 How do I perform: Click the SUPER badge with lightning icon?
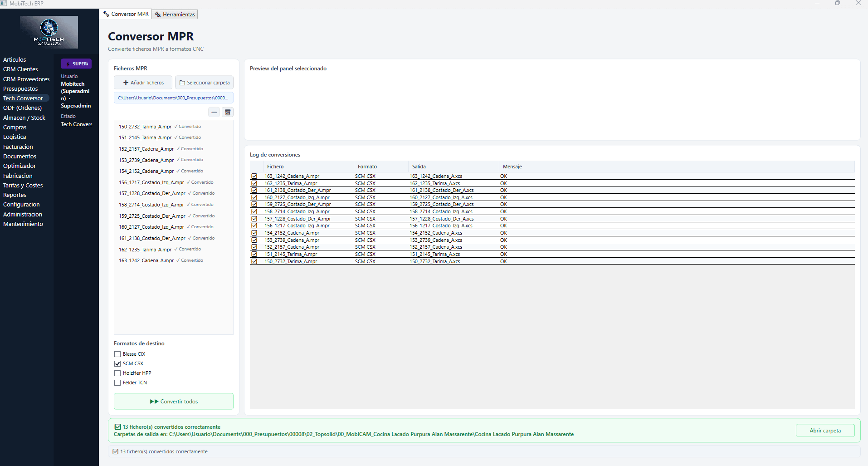[76, 64]
